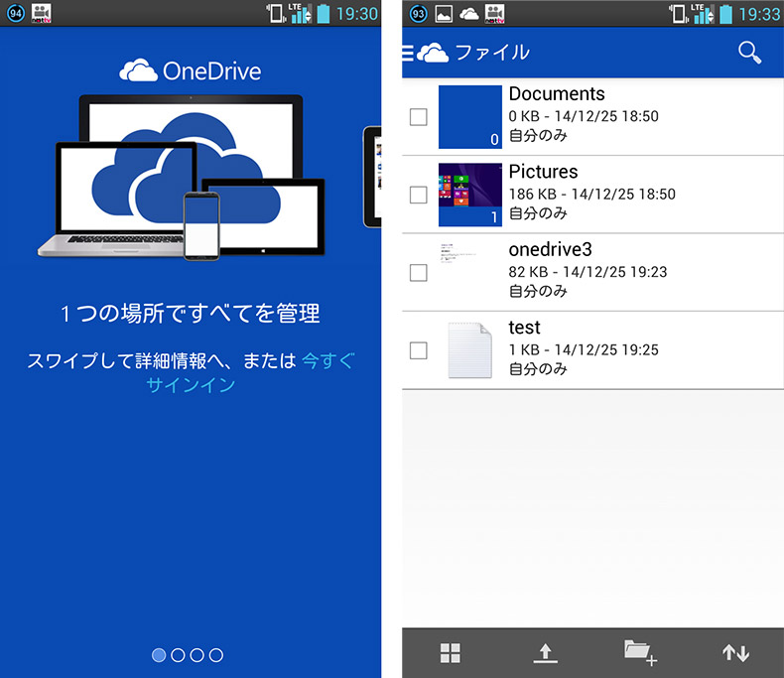Open sort options with the up-down arrows icon
Image resolution: width=784 pixels, height=678 pixels.
735,653
